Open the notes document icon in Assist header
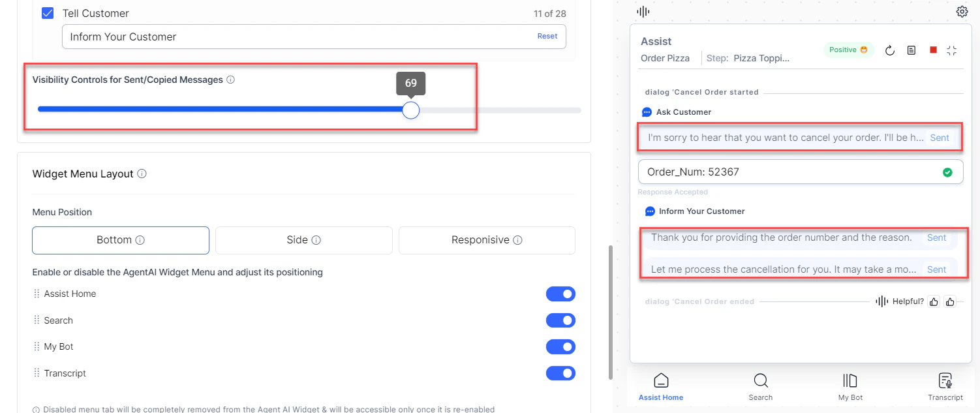 click(x=911, y=50)
